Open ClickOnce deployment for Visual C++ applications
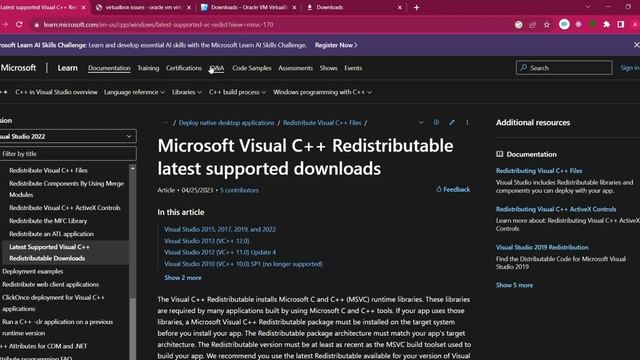 point(53,303)
